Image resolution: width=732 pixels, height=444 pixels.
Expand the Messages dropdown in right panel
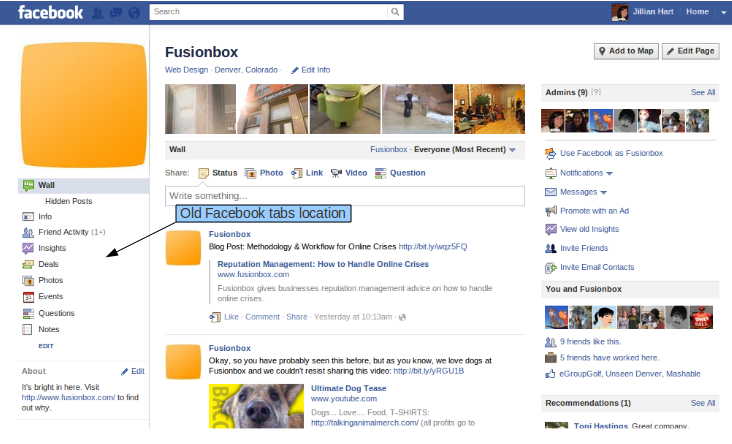point(604,192)
